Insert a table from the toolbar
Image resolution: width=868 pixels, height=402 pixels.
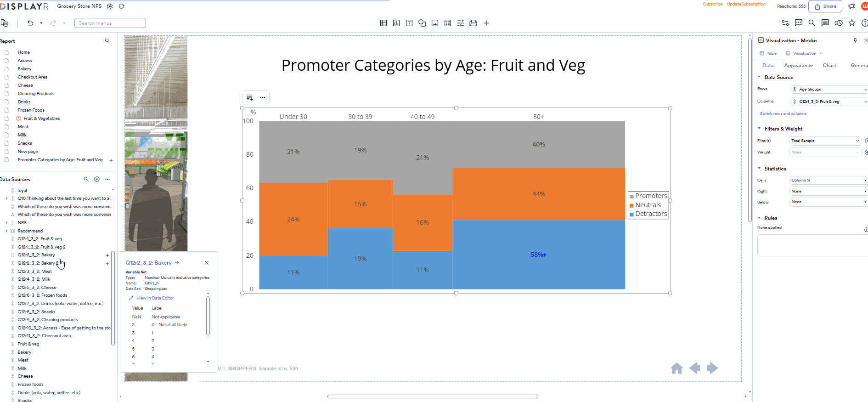383,23
